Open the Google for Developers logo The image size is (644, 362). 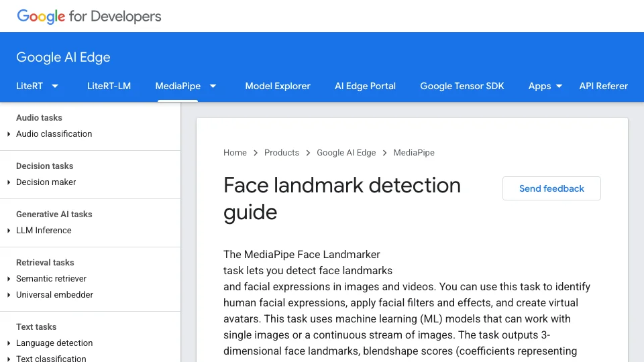click(x=89, y=16)
